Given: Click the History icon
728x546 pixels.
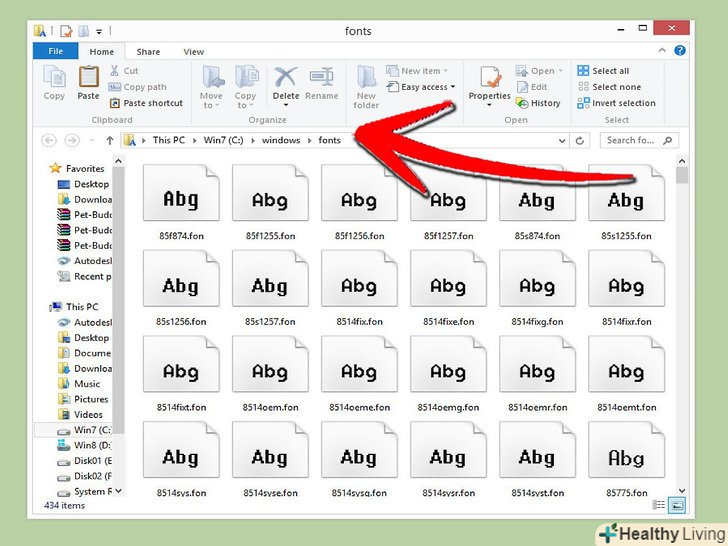Looking at the screenshot, I should (x=538, y=103).
